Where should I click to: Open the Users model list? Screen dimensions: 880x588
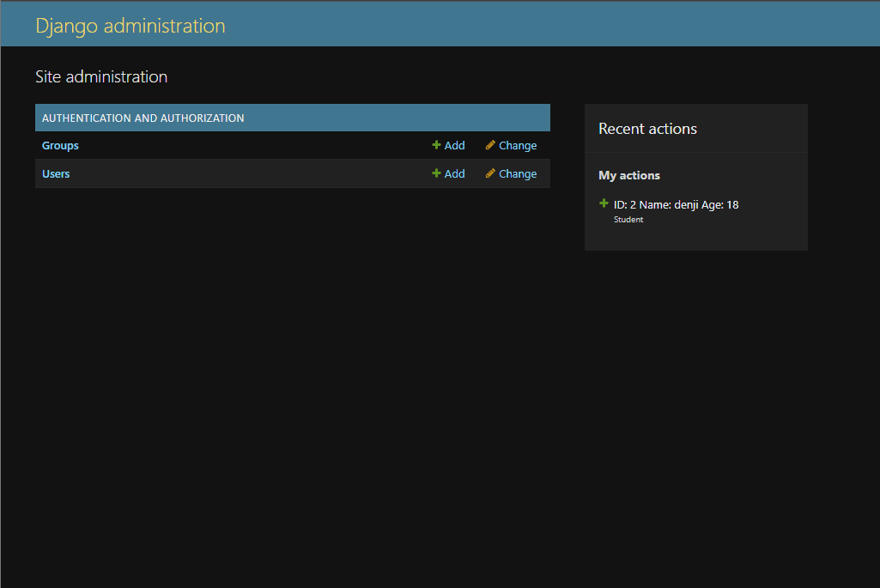tap(56, 174)
